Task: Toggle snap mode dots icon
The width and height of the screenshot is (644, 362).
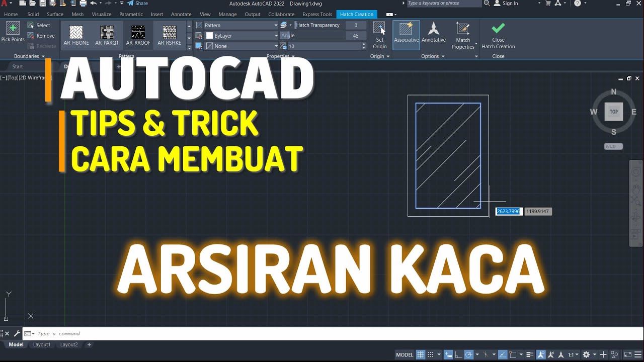Action: (x=431, y=354)
